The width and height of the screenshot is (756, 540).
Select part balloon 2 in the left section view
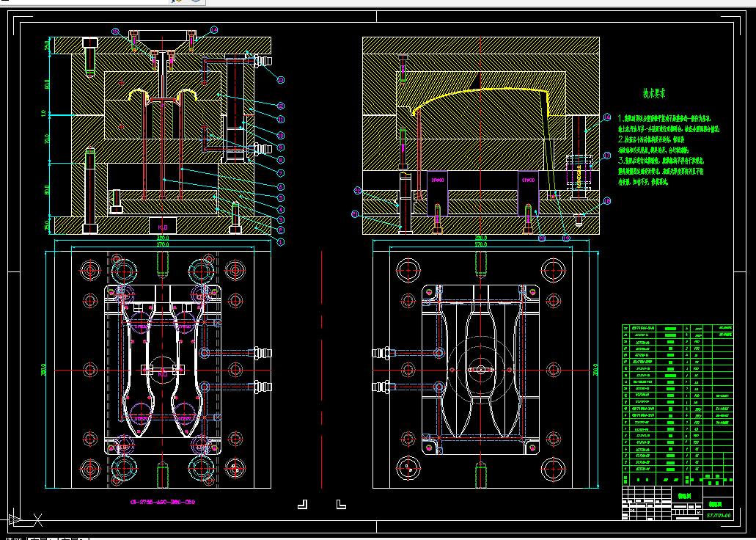click(281, 230)
